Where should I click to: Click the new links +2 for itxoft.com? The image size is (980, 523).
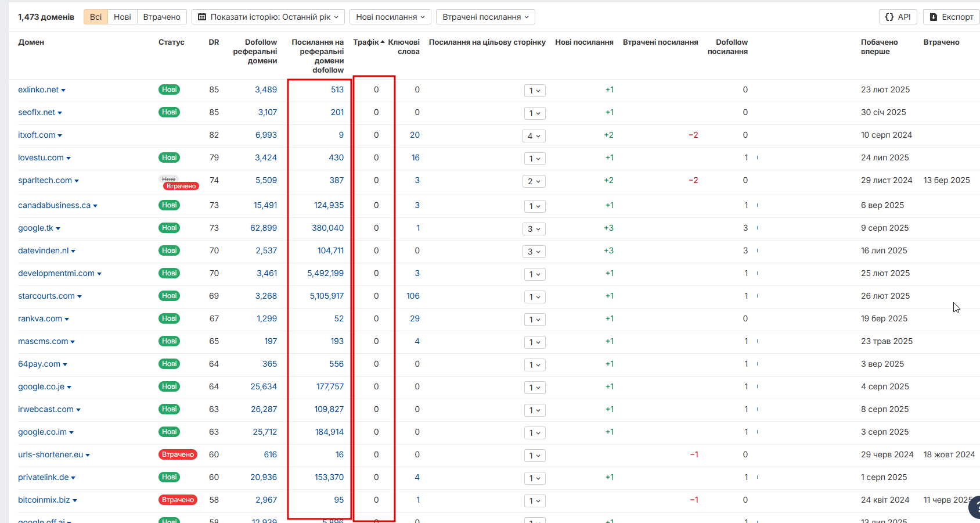point(608,135)
